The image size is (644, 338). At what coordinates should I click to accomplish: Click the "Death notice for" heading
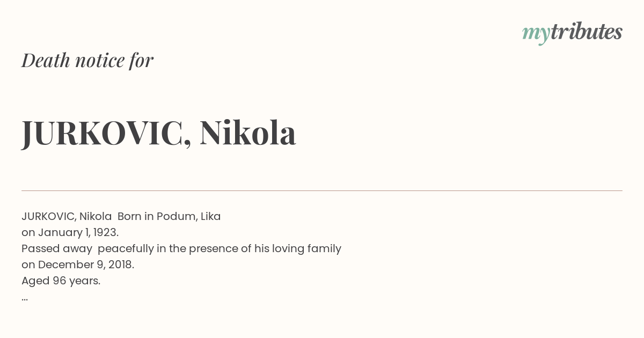(x=87, y=61)
